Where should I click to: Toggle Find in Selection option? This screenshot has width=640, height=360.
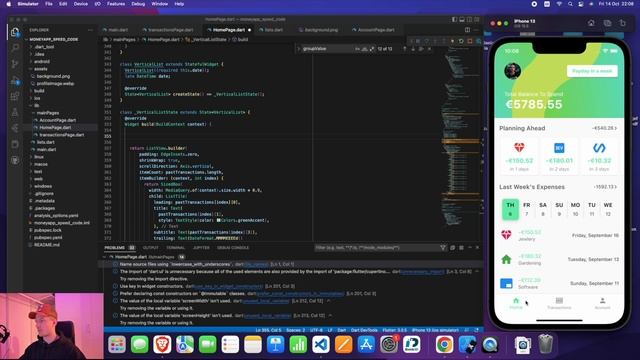click(x=421, y=49)
